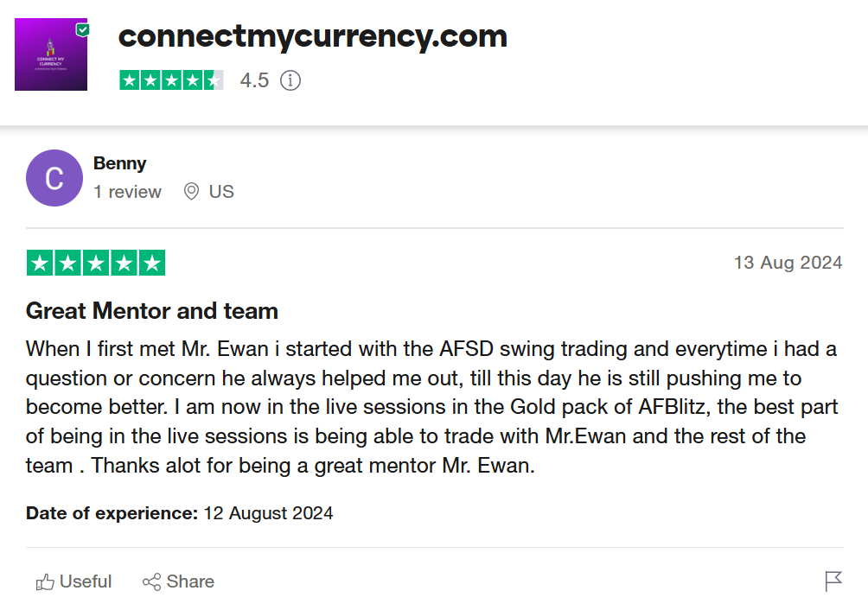Click the Share button label
Screen dimensions: 868x610
click(190, 581)
